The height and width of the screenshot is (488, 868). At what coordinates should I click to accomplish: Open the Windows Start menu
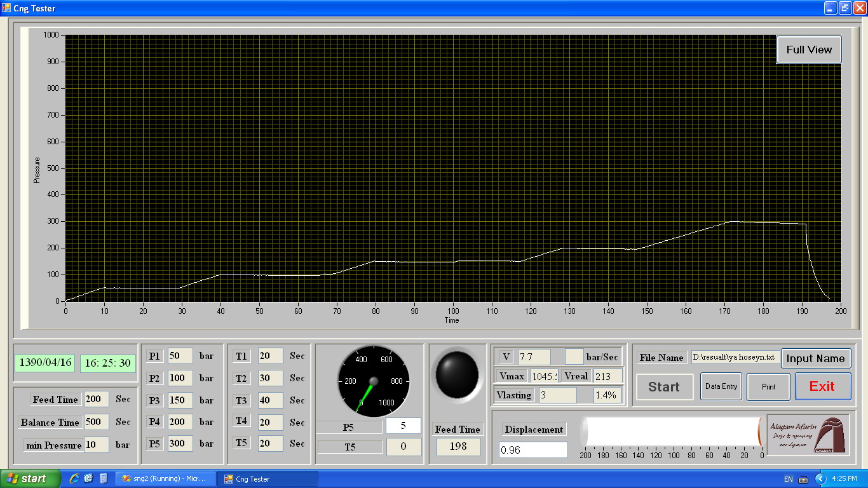(31, 478)
